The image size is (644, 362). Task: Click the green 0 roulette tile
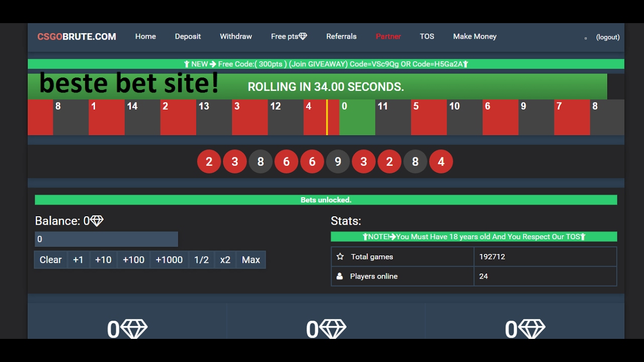click(x=357, y=117)
